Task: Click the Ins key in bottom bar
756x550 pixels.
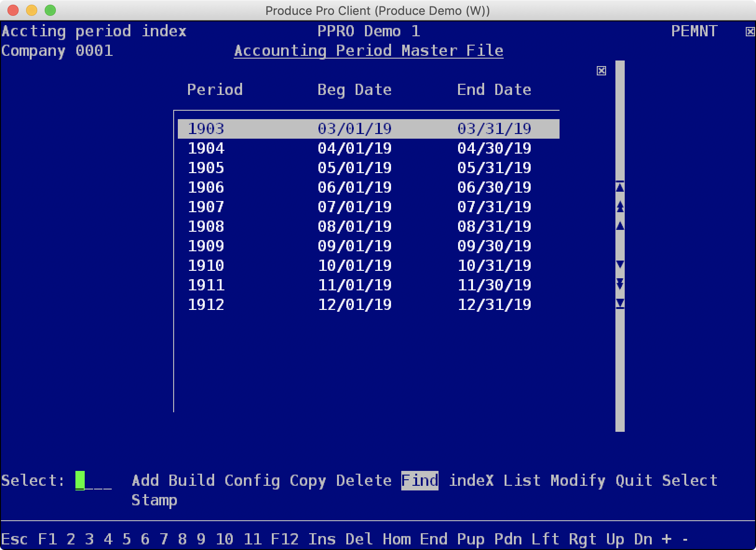Action: (x=322, y=539)
